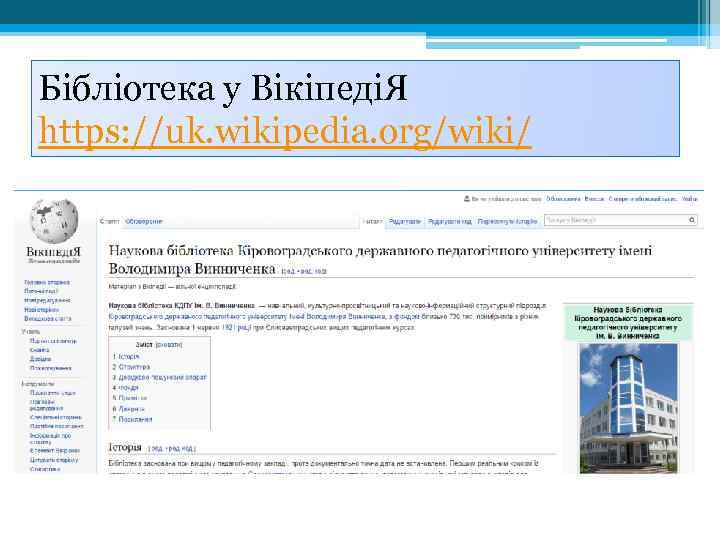
Task: Collapse the Інструменти sidebar section
Action: [x=38, y=384]
